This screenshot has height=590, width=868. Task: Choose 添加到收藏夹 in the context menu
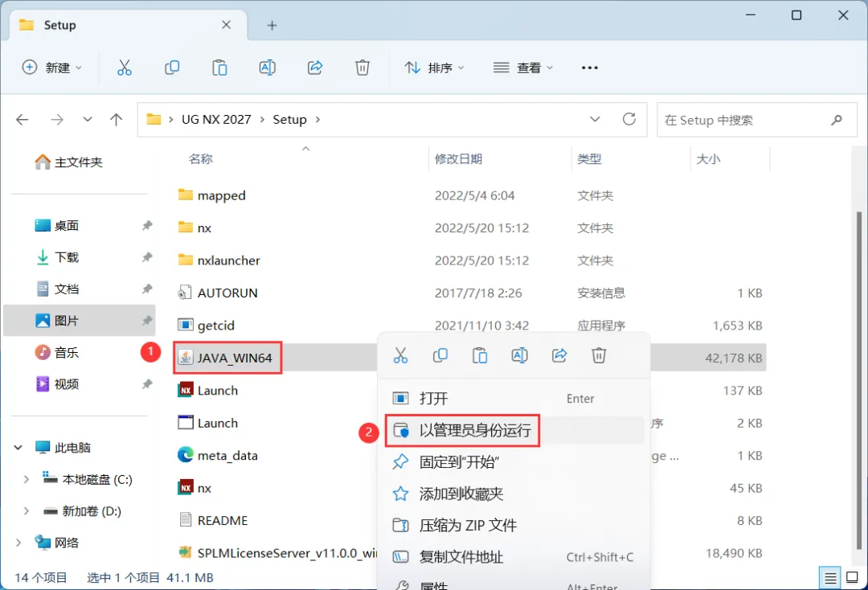pos(514,494)
